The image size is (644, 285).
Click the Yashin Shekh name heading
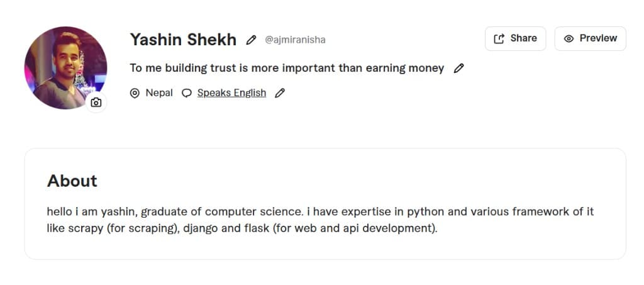coord(183,40)
